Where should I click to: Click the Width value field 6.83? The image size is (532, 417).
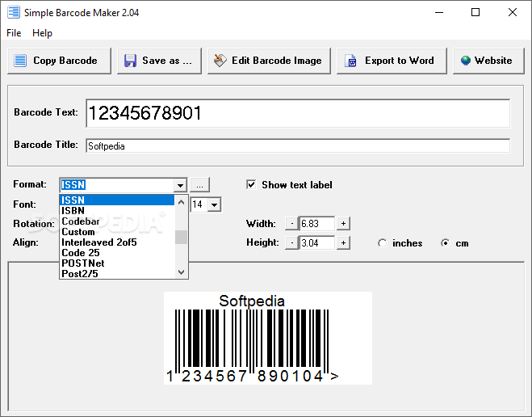coord(317,223)
